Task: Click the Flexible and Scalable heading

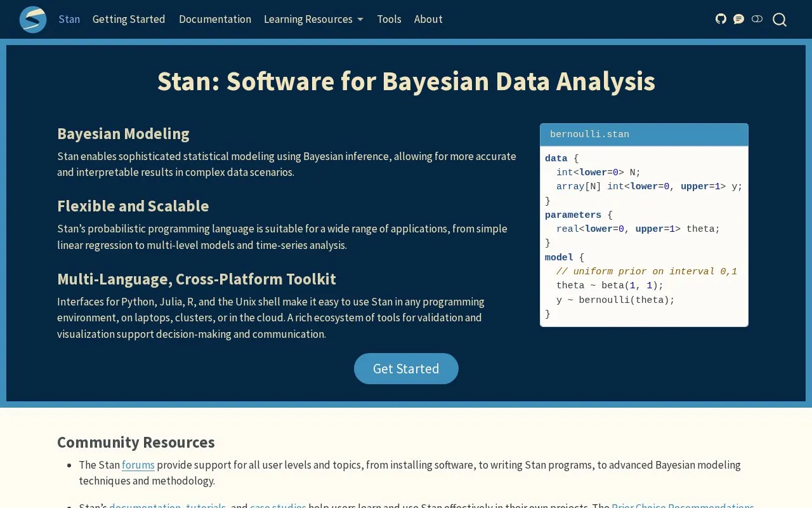Action: 133,206
